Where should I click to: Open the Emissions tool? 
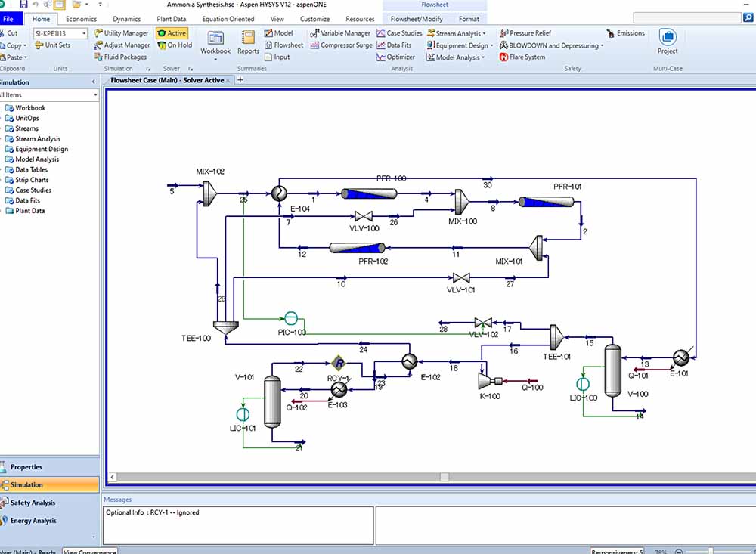click(626, 33)
